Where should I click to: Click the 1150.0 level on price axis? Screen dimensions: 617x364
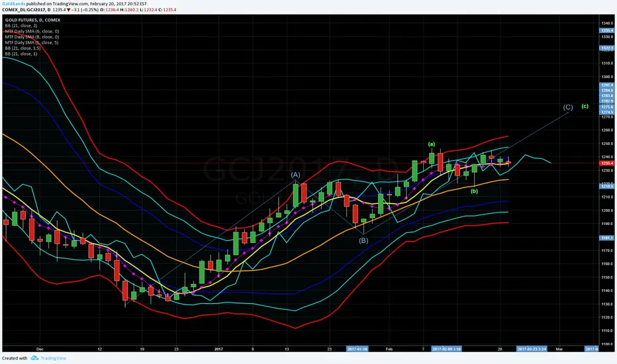click(608, 277)
